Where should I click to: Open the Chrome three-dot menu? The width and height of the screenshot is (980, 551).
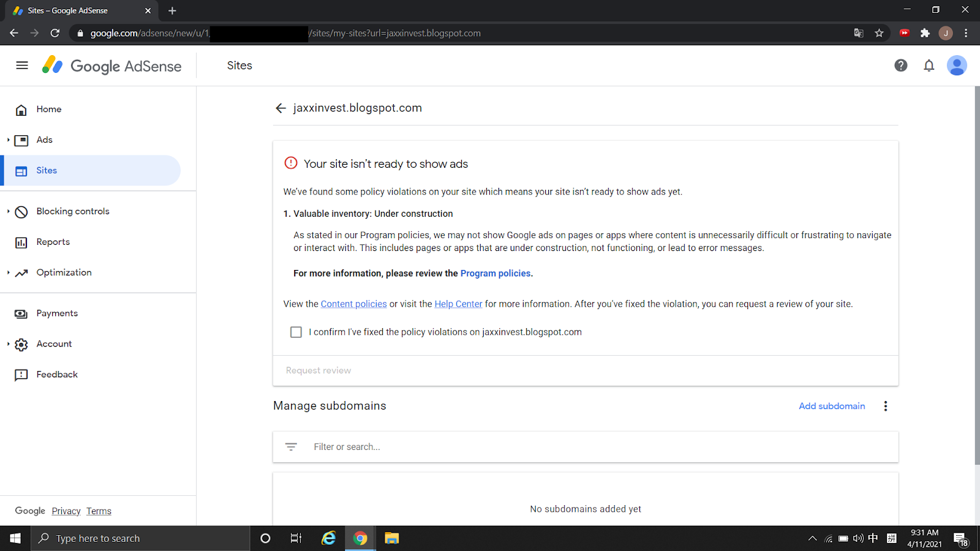pos(966,33)
